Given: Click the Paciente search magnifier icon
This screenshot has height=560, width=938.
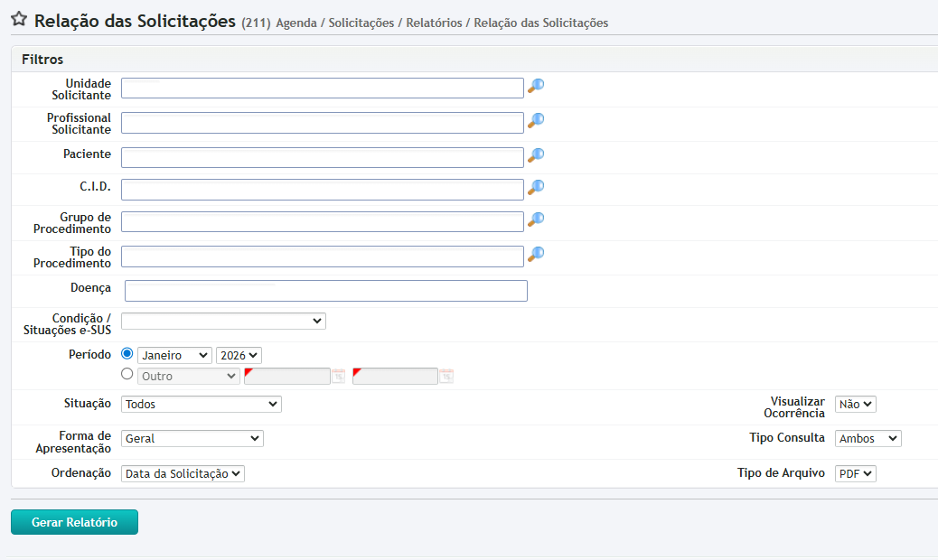Looking at the screenshot, I should click(536, 155).
